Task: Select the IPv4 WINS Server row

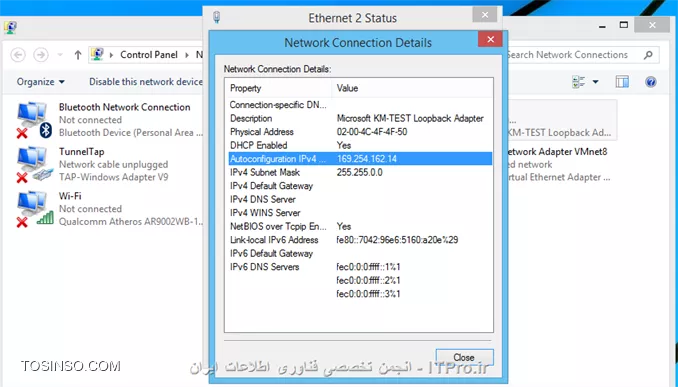Action: 360,213
